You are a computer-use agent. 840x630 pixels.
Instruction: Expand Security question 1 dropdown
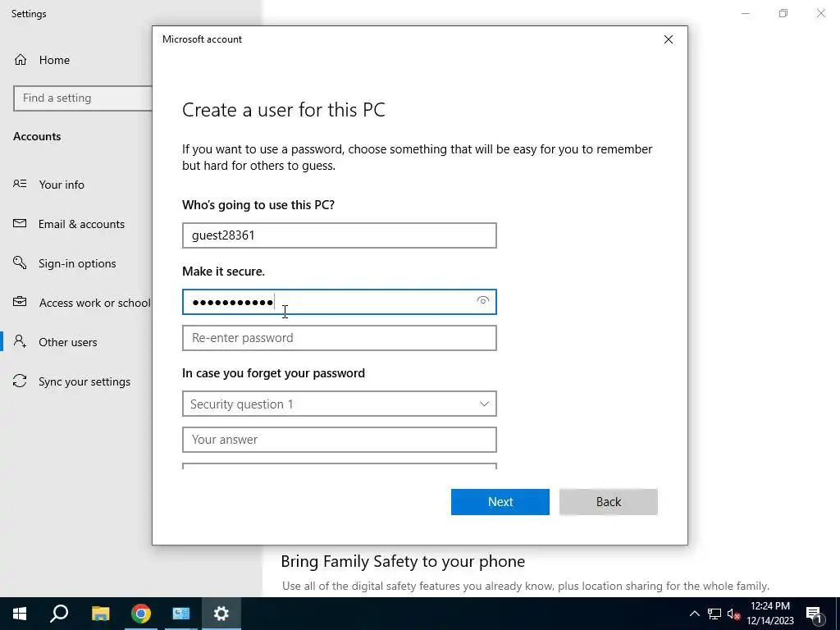(339, 404)
